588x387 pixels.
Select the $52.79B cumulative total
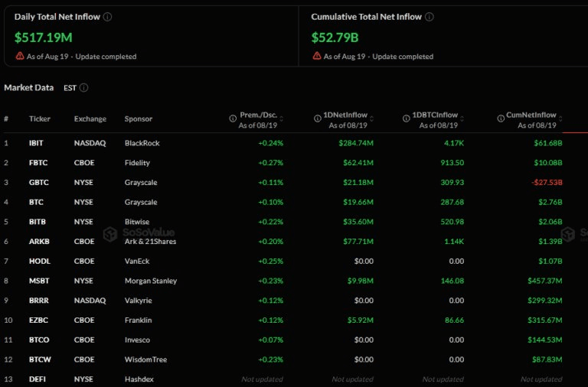335,37
